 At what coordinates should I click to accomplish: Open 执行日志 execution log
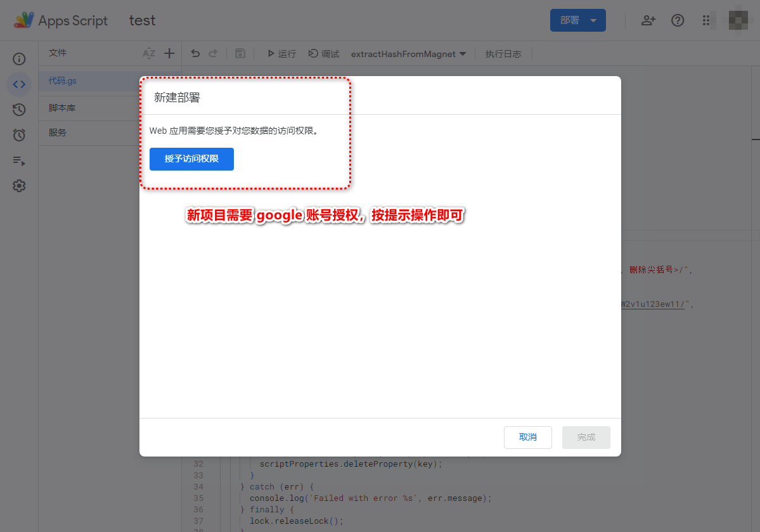pos(503,54)
